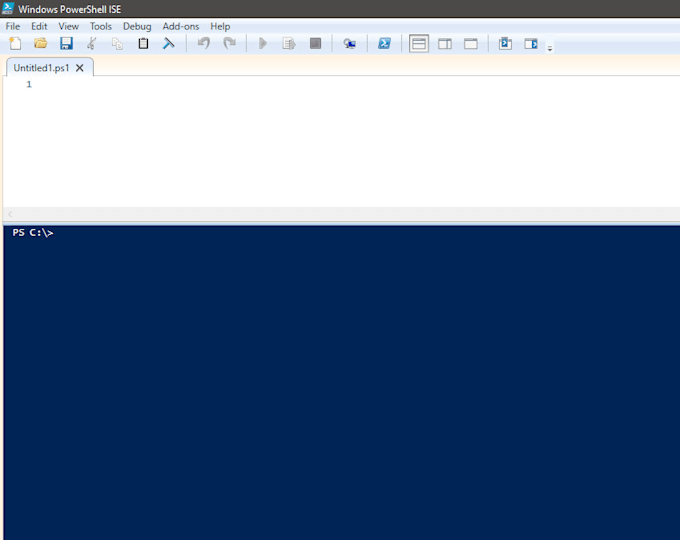The width and height of the screenshot is (680, 540).
Task: Open the File menu
Action: click(x=13, y=26)
